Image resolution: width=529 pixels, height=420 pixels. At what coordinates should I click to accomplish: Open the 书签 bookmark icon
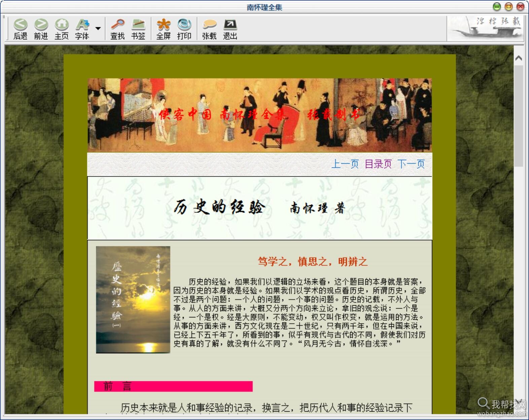point(138,29)
